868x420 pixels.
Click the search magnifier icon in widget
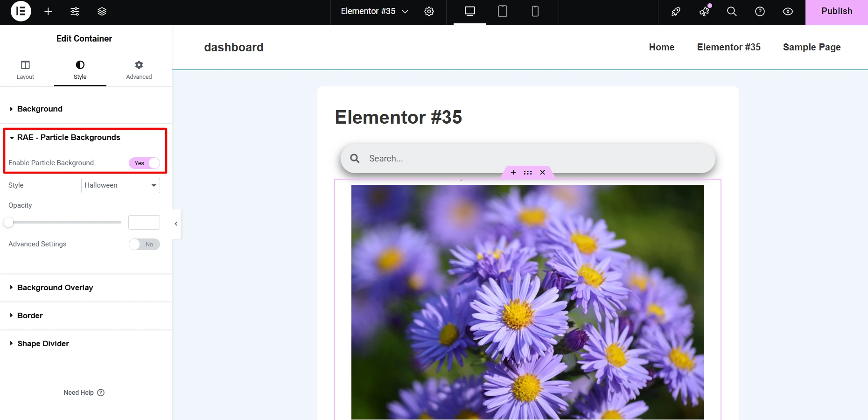(355, 159)
